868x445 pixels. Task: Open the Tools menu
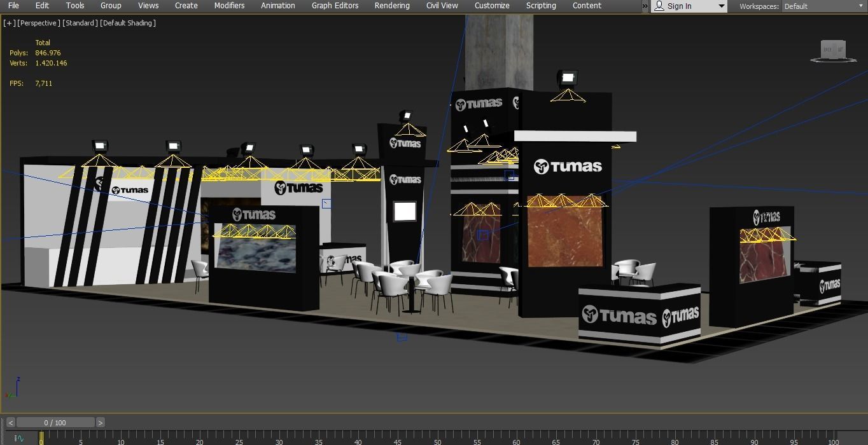pyautogui.click(x=75, y=5)
